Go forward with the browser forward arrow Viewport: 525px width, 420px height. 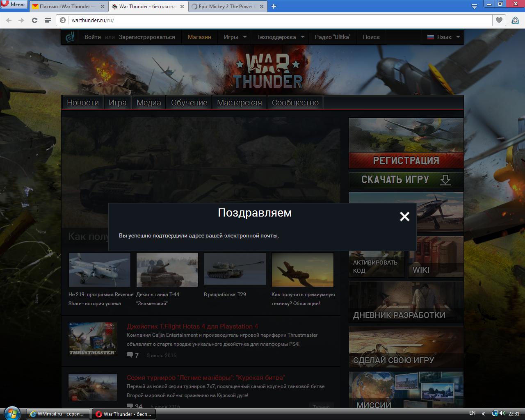pyautogui.click(x=21, y=20)
